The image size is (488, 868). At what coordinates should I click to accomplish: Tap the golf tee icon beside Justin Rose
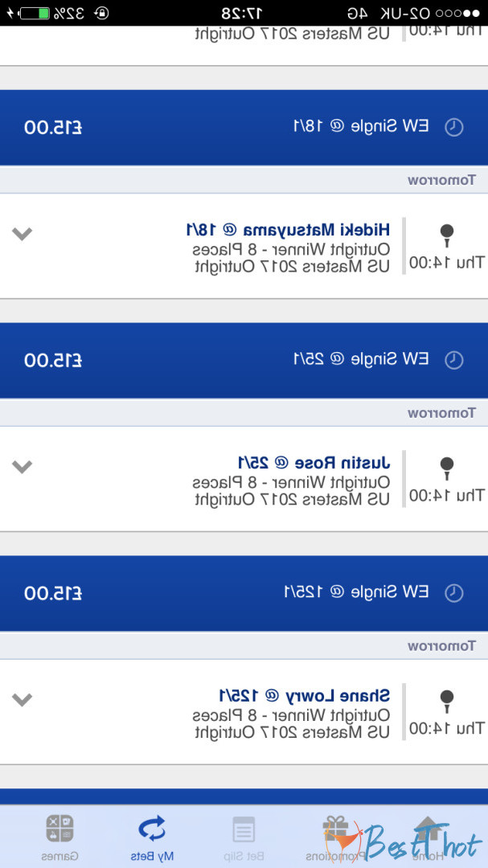click(447, 468)
